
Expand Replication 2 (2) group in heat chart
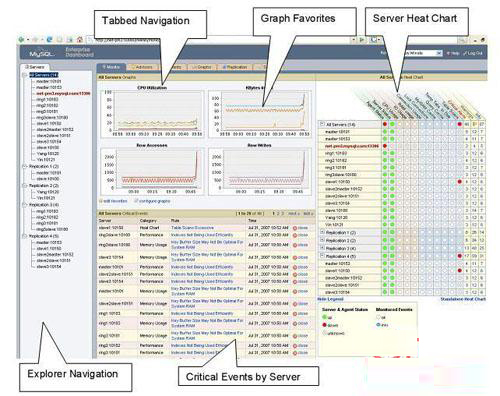(322, 240)
